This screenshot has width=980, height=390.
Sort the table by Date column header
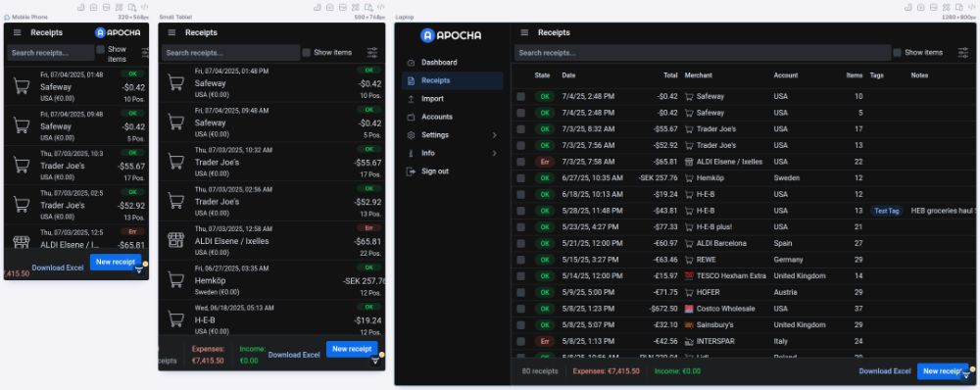(568, 75)
